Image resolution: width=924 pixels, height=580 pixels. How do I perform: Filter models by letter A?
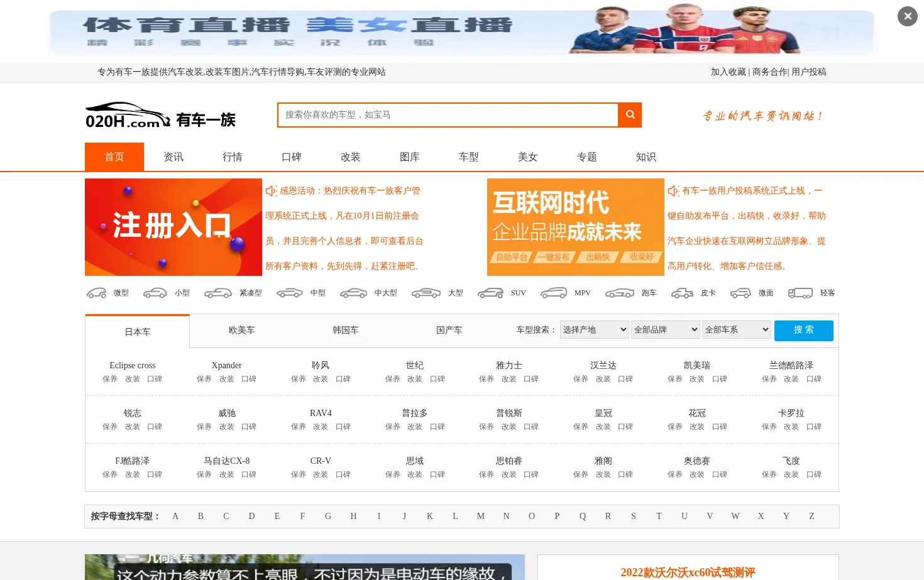coord(175,516)
